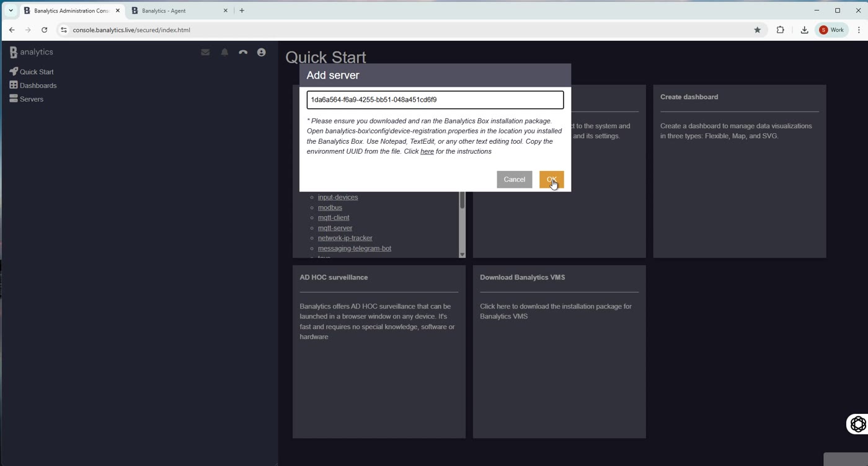Screen dimensions: 868x466
Task: Open the mqtt-server link
Action: [x=335, y=228]
